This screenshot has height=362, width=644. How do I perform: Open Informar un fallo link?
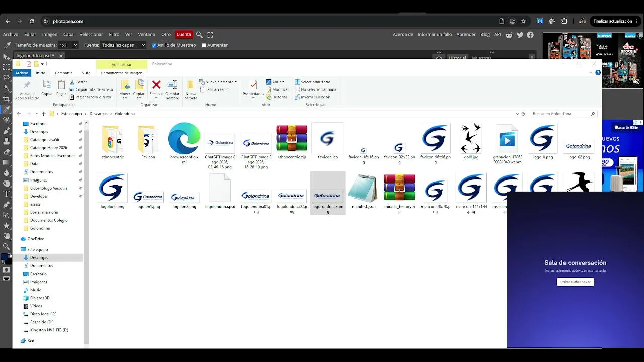point(435,35)
